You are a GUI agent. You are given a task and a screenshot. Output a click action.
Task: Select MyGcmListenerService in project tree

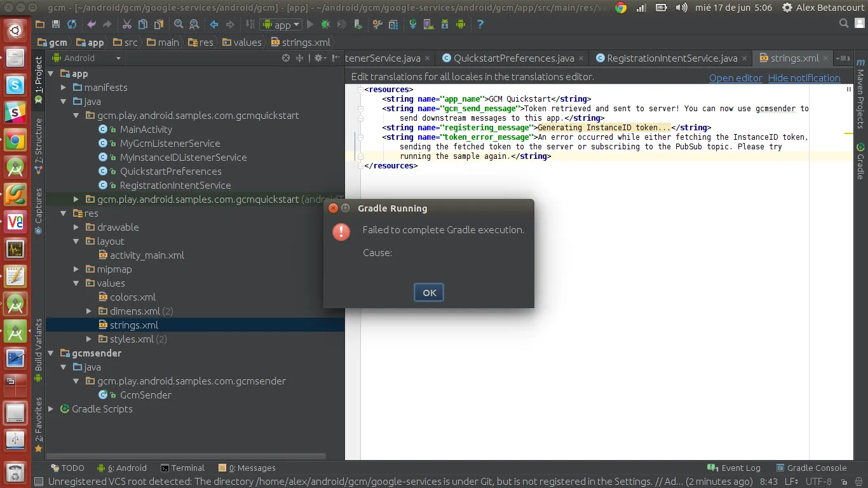pos(170,144)
